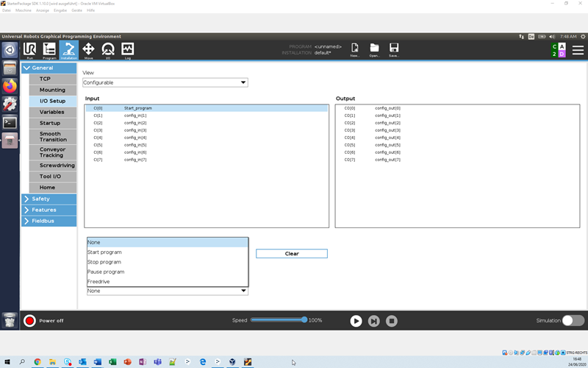
Task: Adjust the Speed slider
Action: [x=304, y=320]
